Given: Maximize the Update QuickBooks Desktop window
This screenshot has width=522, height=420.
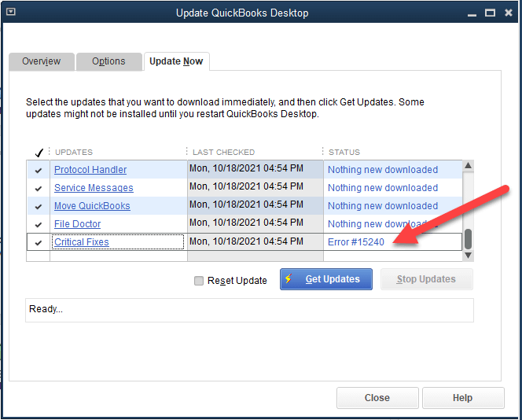Looking at the screenshot, I should tap(490, 13).
